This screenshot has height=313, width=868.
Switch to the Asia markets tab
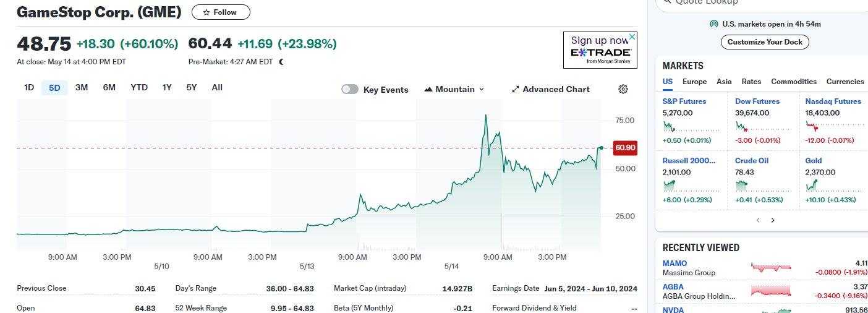724,82
